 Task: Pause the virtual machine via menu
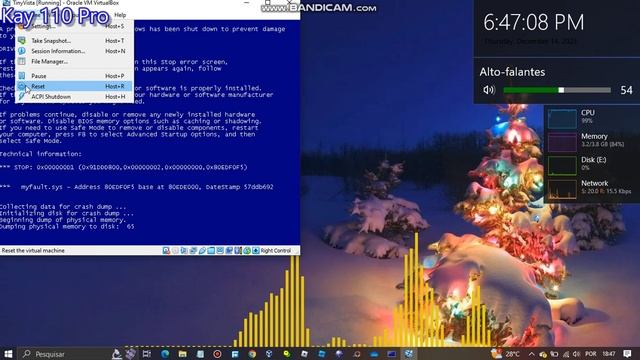coord(73,76)
